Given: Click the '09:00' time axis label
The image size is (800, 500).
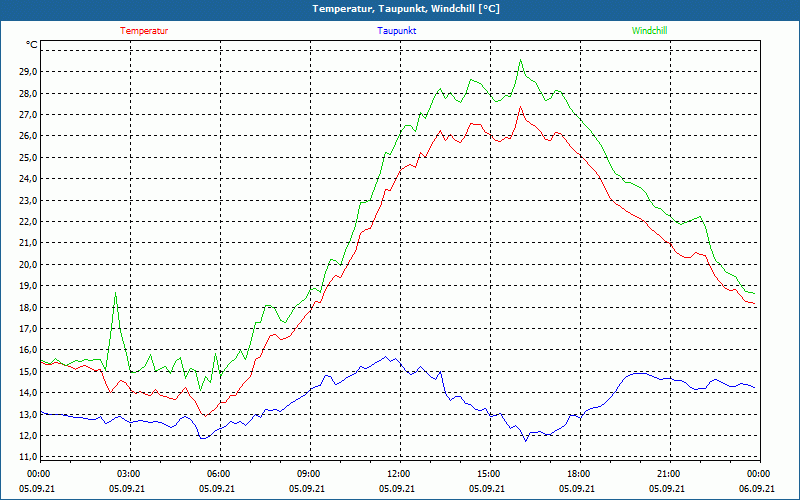Looking at the screenshot, I should 310,474.
